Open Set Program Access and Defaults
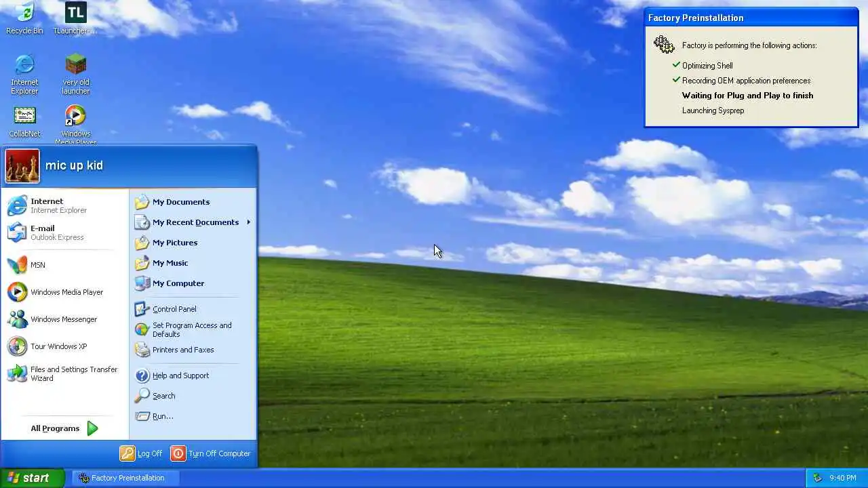868x488 pixels. click(193, 329)
